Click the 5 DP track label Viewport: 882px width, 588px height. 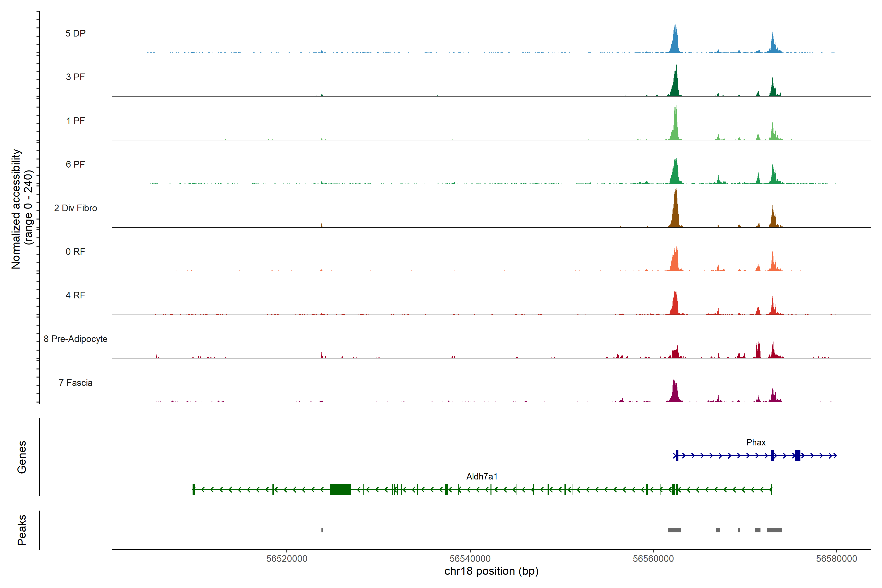(x=75, y=33)
